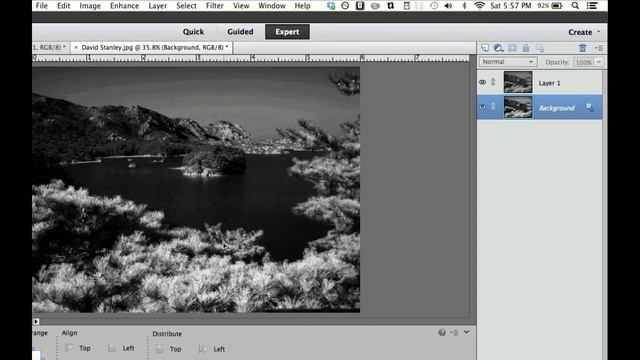Open tool options help icon
Screen dimensions: 640x360
pos(442,333)
